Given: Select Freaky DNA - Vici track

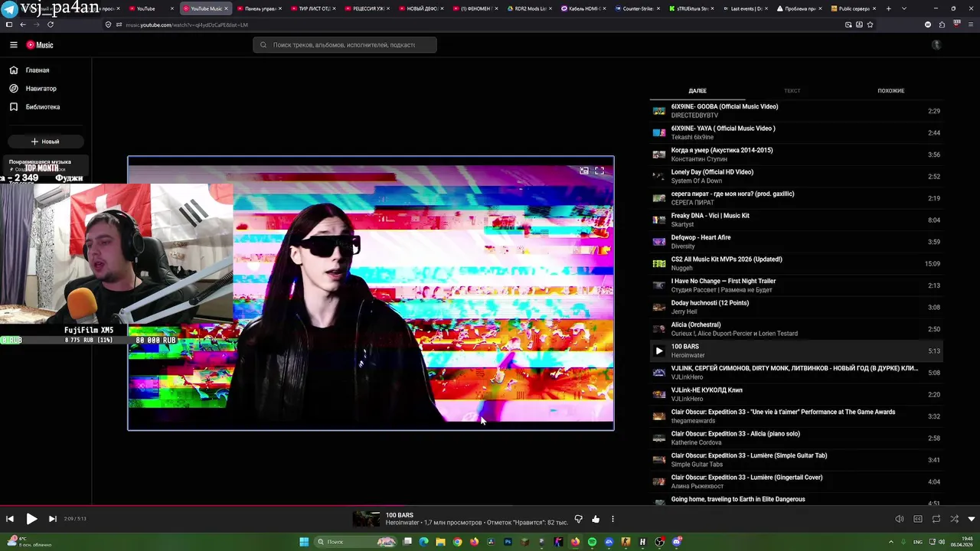Looking at the screenshot, I should pyautogui.click(x=796, y=220).
